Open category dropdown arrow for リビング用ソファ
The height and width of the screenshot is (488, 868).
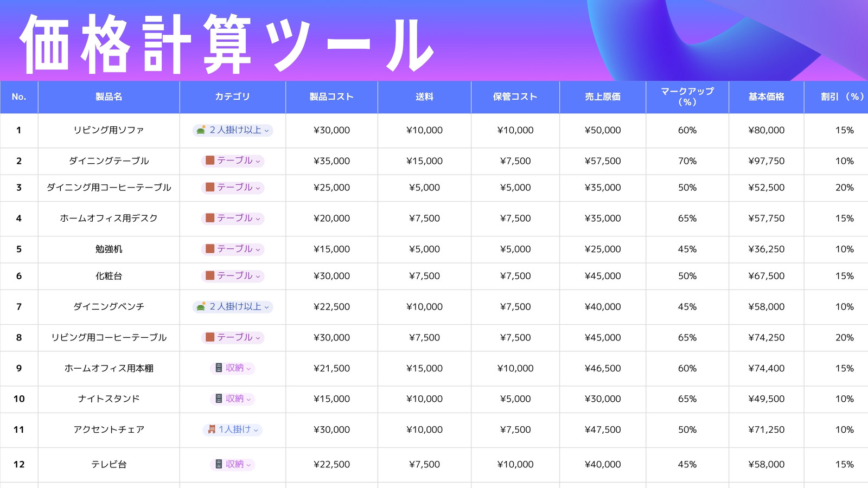click(266, 131)
